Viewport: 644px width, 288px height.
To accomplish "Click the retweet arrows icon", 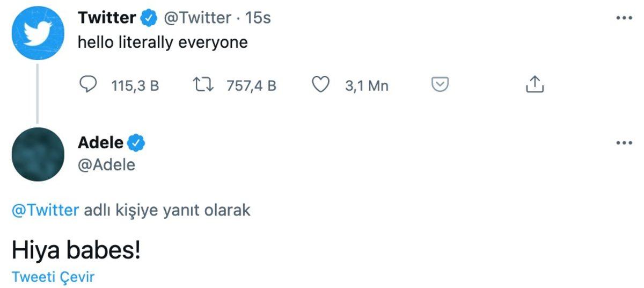I will [x=203, y=85].
